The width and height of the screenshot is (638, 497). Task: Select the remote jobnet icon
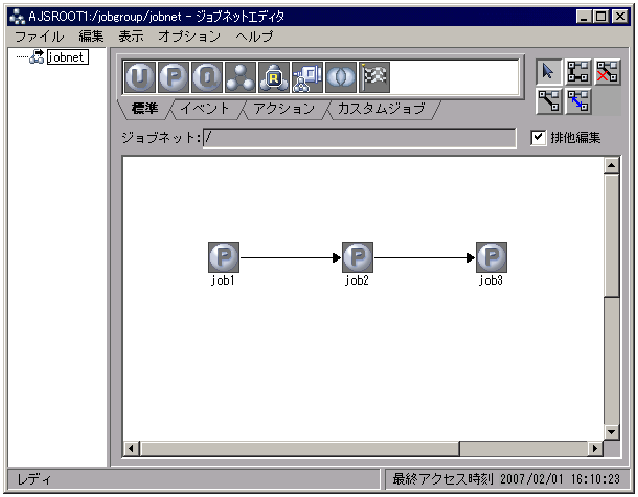(308, 77)
